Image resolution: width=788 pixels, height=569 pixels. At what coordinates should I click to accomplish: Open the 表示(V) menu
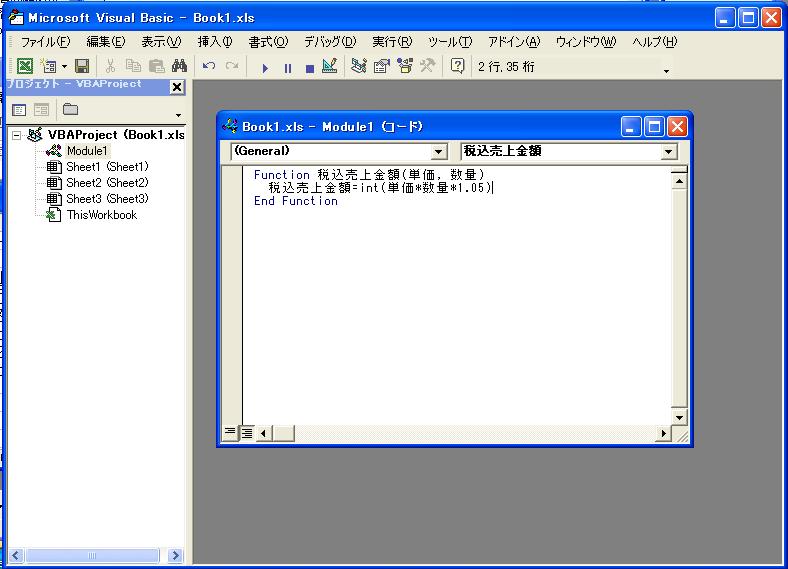point(161,42)
